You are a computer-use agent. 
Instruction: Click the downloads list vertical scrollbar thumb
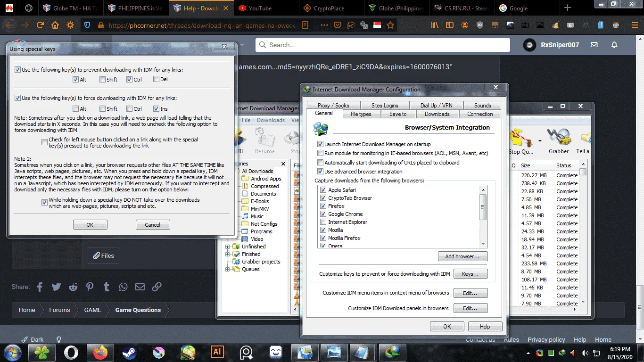pos(583,172)
